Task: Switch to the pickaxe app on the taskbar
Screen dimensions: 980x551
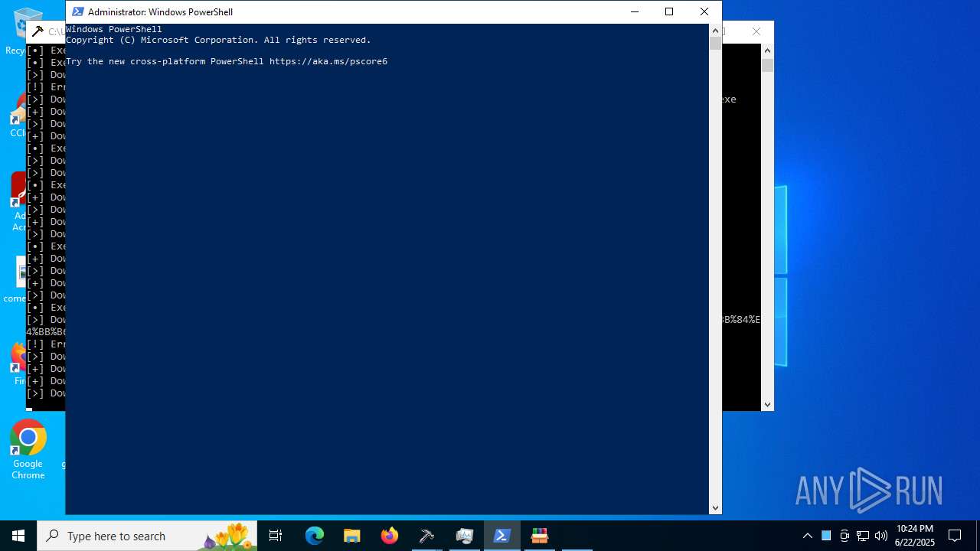Action: (x=426, y=536)
